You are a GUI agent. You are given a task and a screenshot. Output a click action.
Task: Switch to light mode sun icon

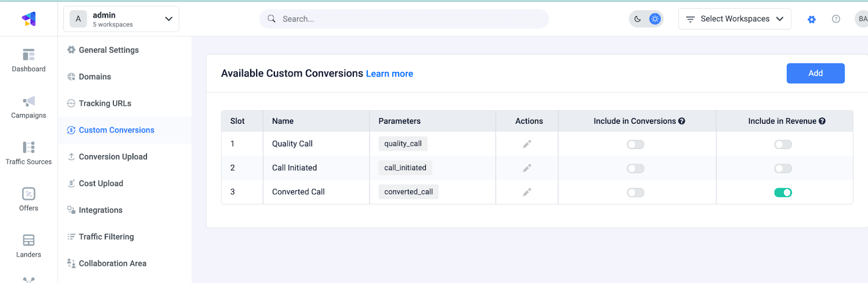655,19
